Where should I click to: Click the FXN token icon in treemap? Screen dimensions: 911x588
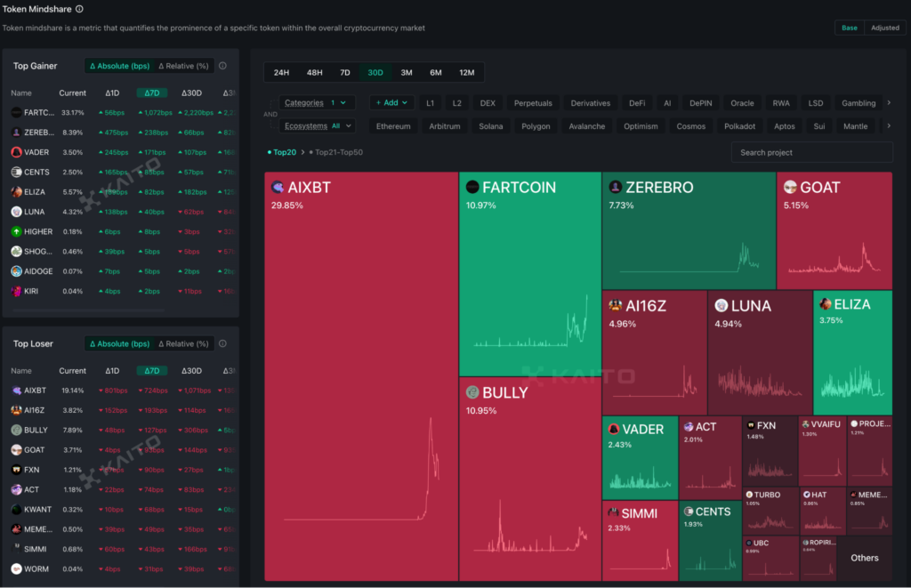(x=751, y=425)
